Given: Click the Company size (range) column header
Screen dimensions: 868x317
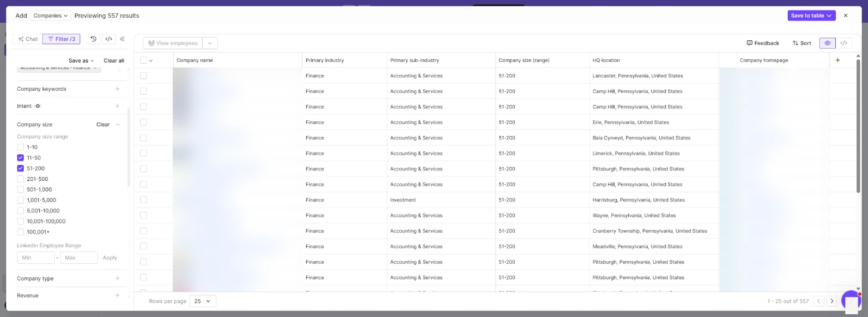Looking at the screenshot, I should (x=542, y=60).
